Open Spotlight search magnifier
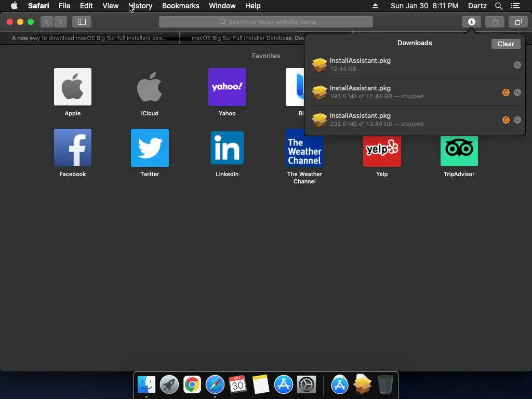This screenshot has width=532, height=399. point(498,6)
